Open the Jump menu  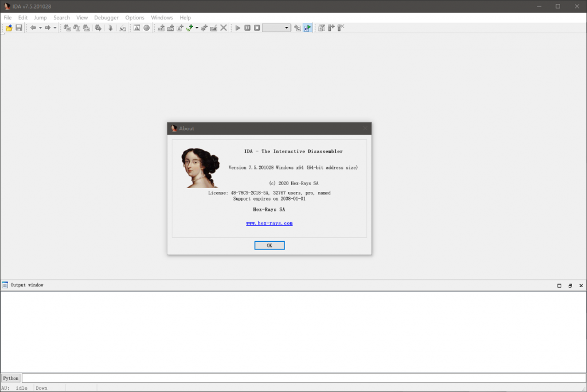click(x=40, y=18)
